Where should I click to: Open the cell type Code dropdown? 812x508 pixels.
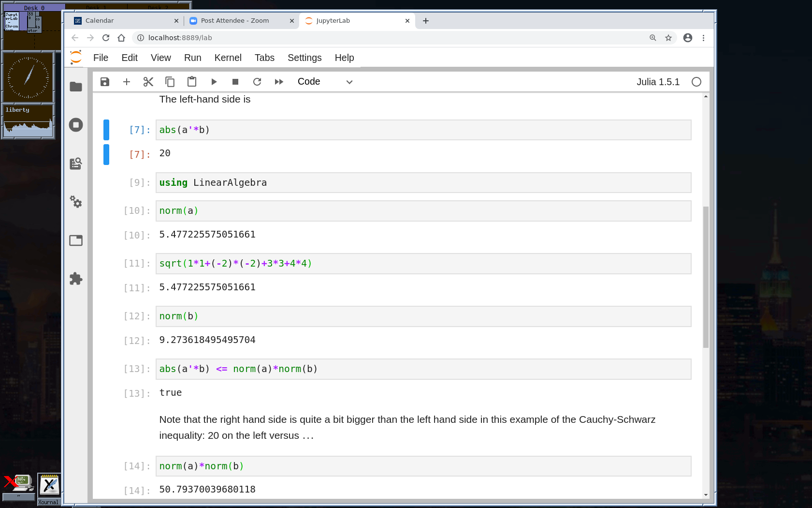[325, 82]
